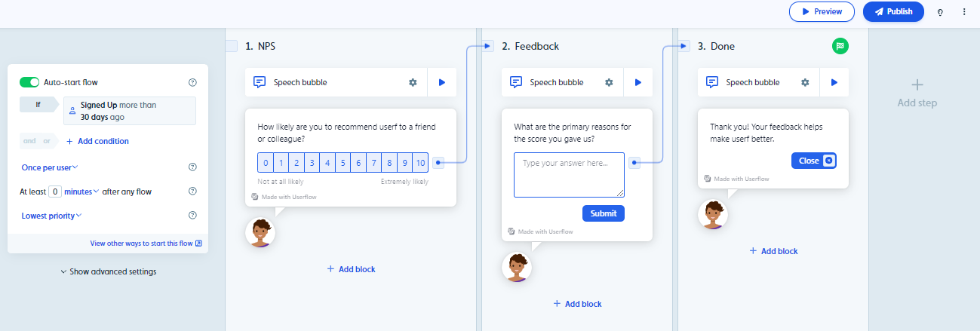Play the NPS step preview

pos(442,82)
